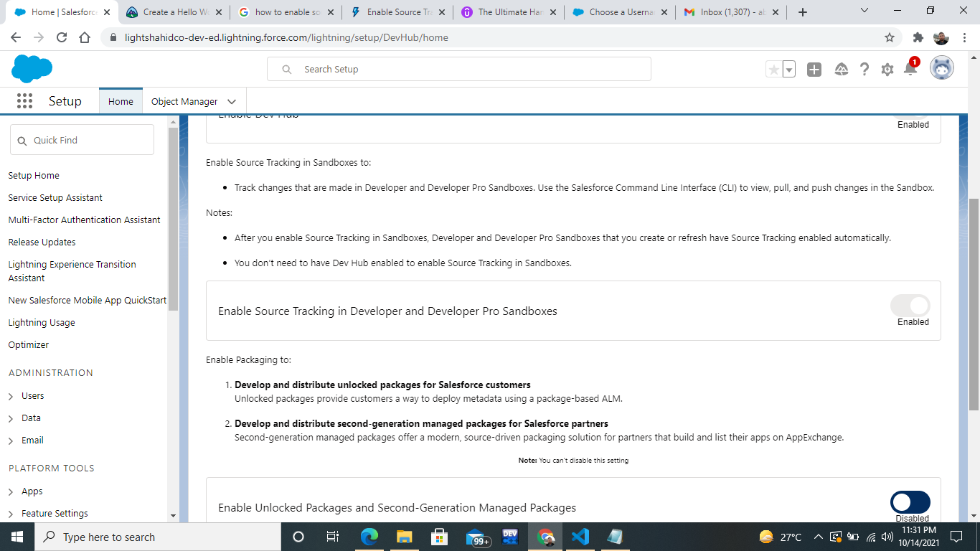Open Microsoft Edge from the taskbar
The width and height of the screenshot is (980, 551).
369,537
